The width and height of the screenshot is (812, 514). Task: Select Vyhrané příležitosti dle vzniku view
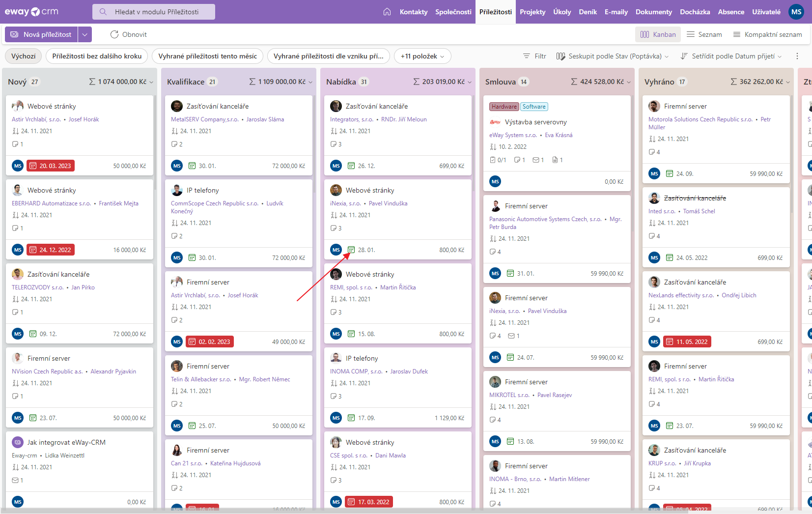pos(329,56)
